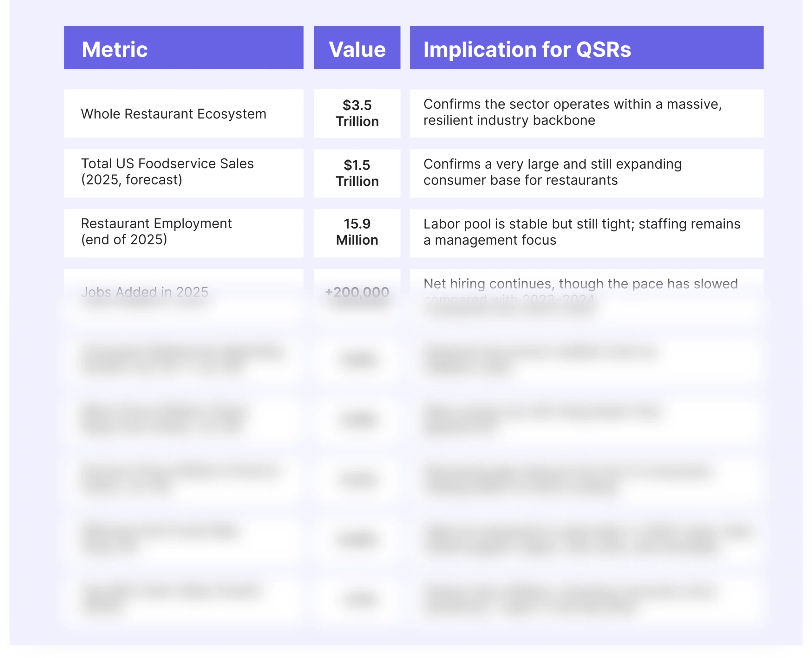Click the Value column header
The width and height of the screenshot is (812, 658).
[357, 48]
